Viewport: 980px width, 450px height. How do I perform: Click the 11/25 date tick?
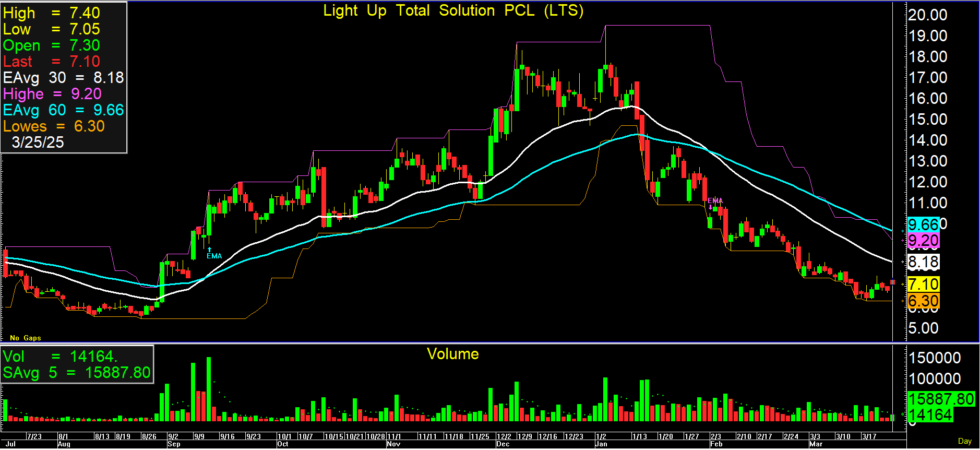pos(480,436)
